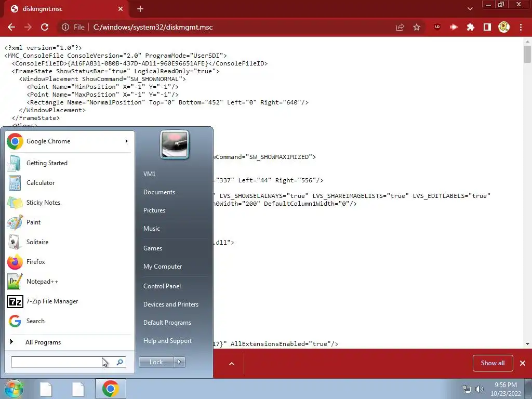Click scrollbar down arrow
Screen dimensions: 532x399
(x=527, y=344)
